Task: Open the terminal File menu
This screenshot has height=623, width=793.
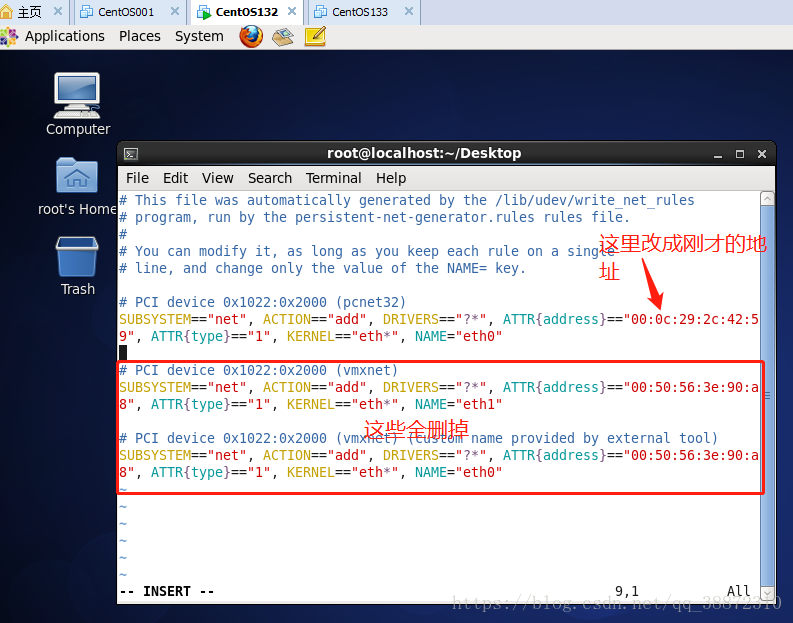Action: point(137,178)
